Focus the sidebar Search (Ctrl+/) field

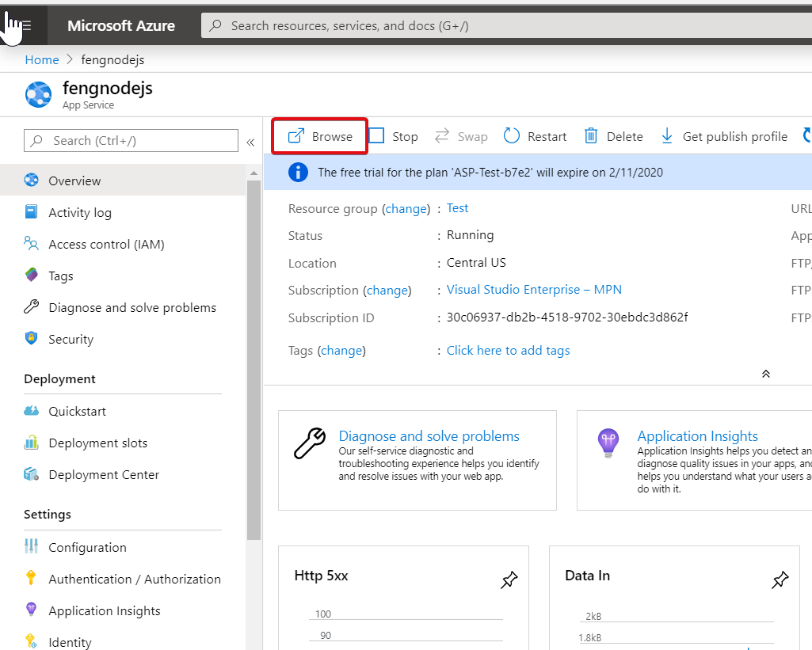[x=131, y=141]
